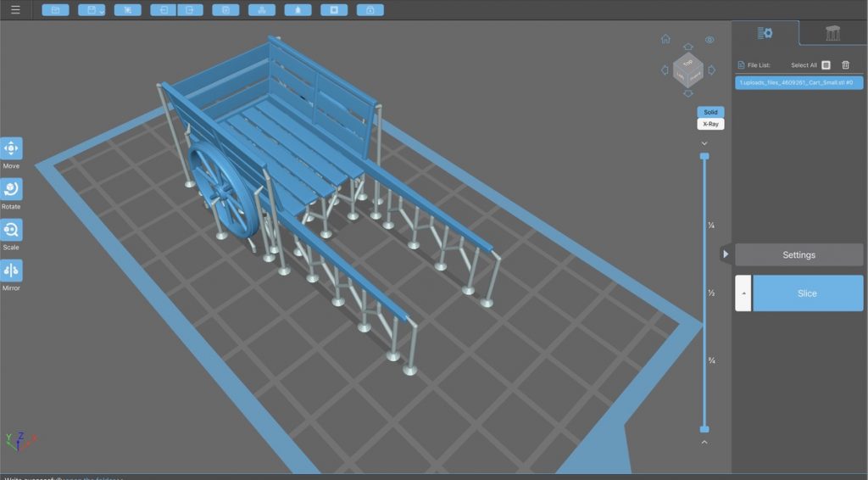This screenshot has height=480, width=868.
Task: Open the Settings button
Action: [x=798, y=254]
